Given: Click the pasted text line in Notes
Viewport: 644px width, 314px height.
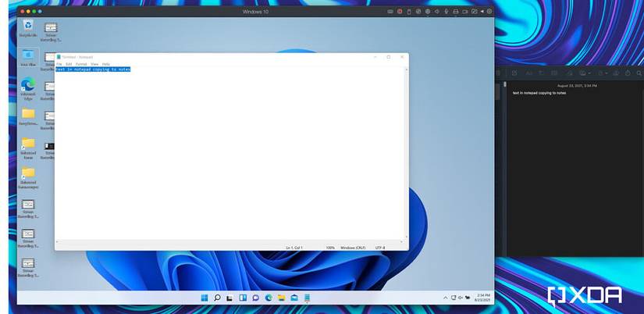Looking at the screenshot, I should point(539,93).
